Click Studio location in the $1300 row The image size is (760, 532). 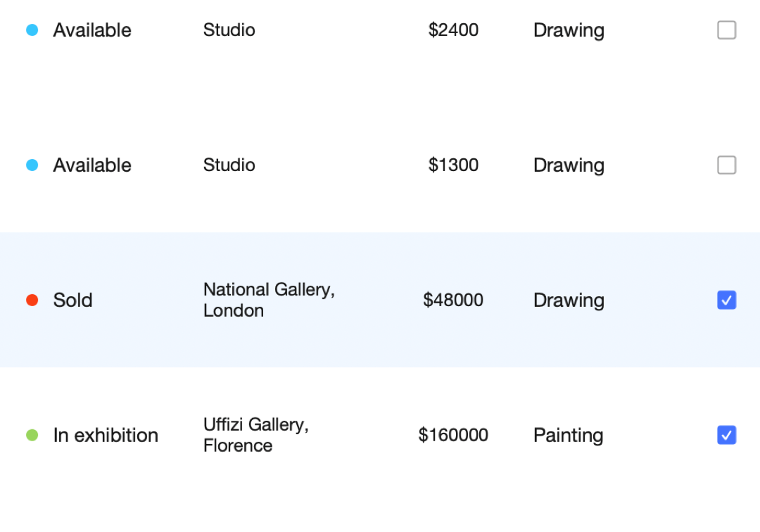(229, 165)
